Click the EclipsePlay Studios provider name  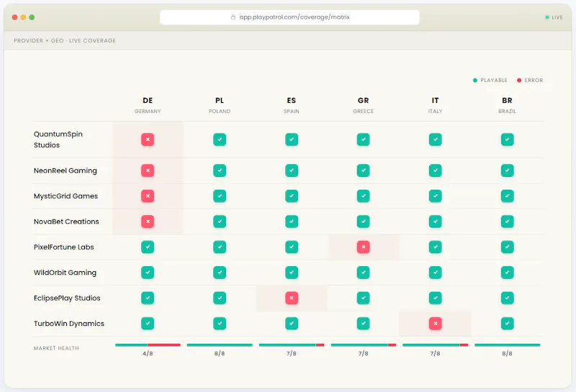click(67, 298)
